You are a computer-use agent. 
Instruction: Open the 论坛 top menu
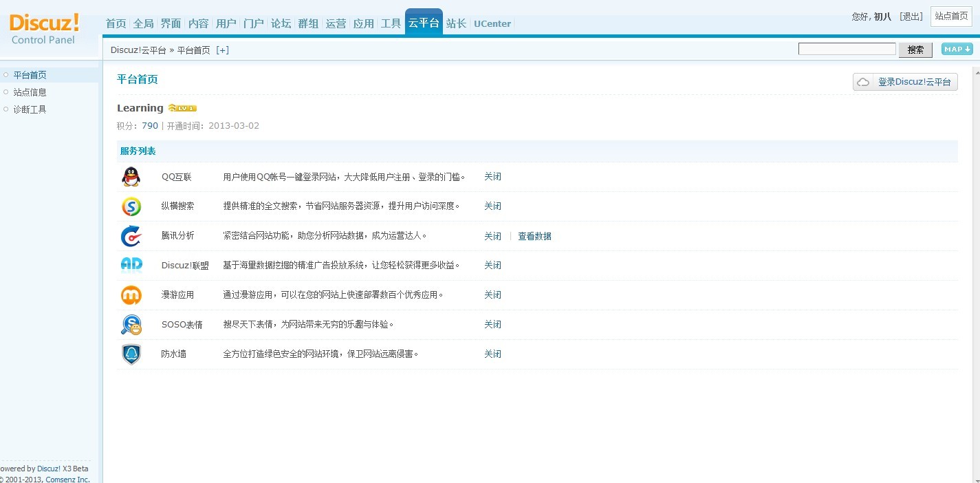281,23
